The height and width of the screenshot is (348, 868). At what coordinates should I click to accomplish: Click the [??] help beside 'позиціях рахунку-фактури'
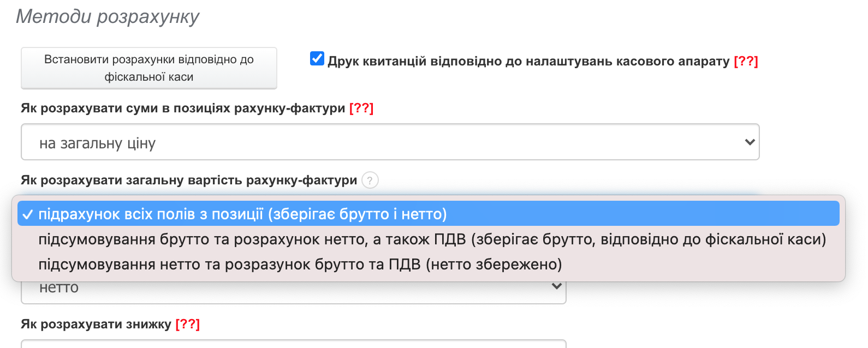(361, 108)
